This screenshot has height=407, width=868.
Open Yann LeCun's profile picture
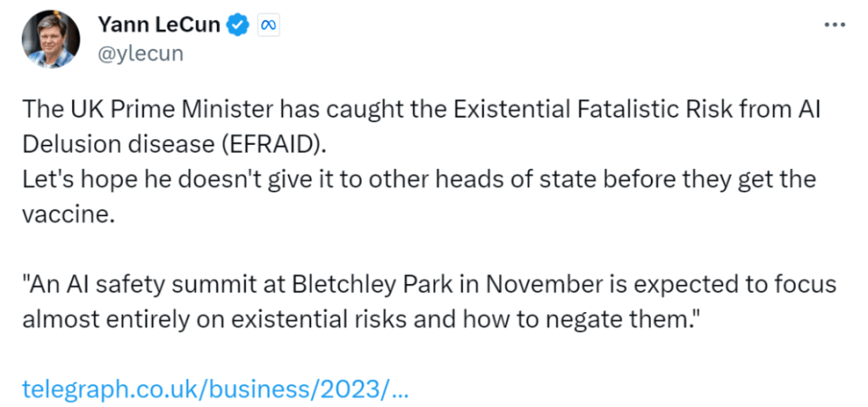tap(52, 39)
